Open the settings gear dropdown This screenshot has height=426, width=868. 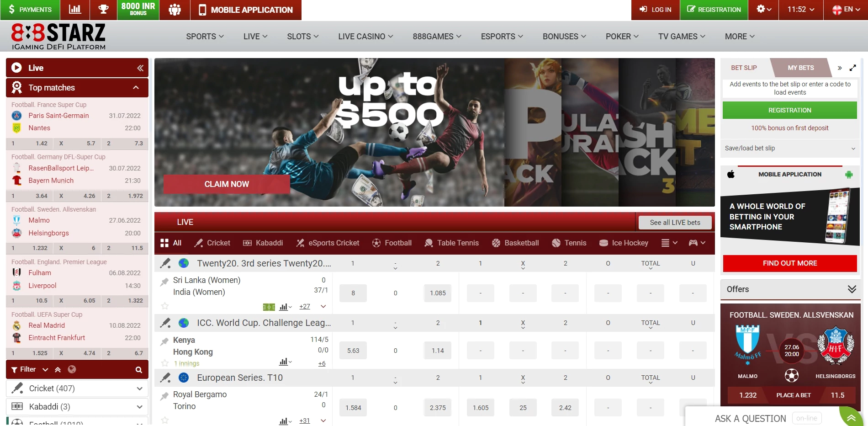(764, 10)
